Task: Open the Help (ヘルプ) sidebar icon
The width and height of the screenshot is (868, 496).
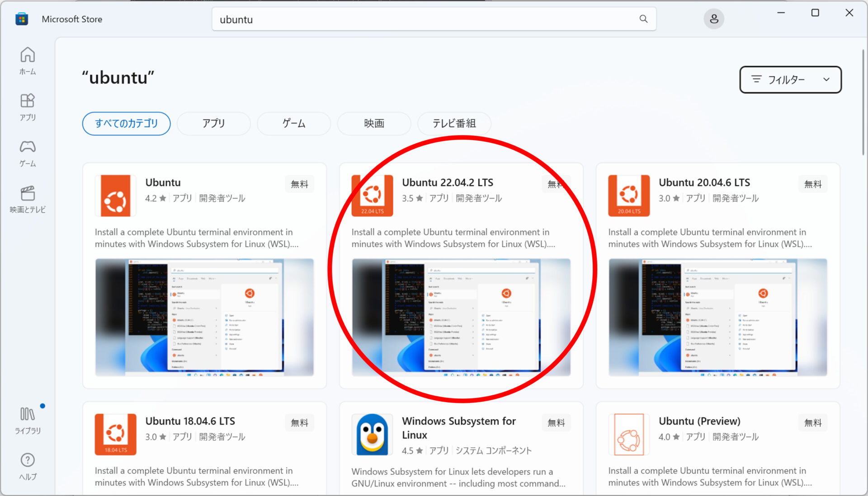Action: click(x=28, y=467)
